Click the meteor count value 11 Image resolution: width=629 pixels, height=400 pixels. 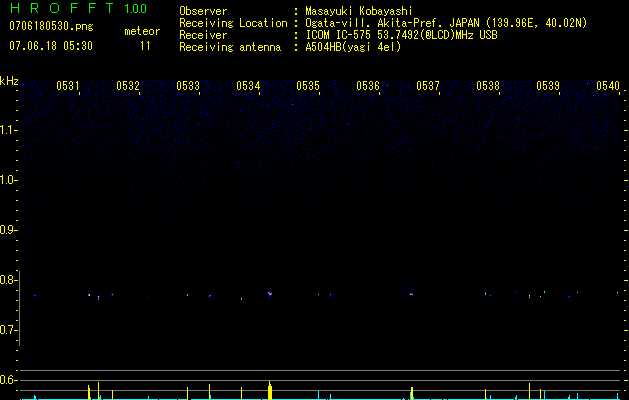[x=145, y=46]
